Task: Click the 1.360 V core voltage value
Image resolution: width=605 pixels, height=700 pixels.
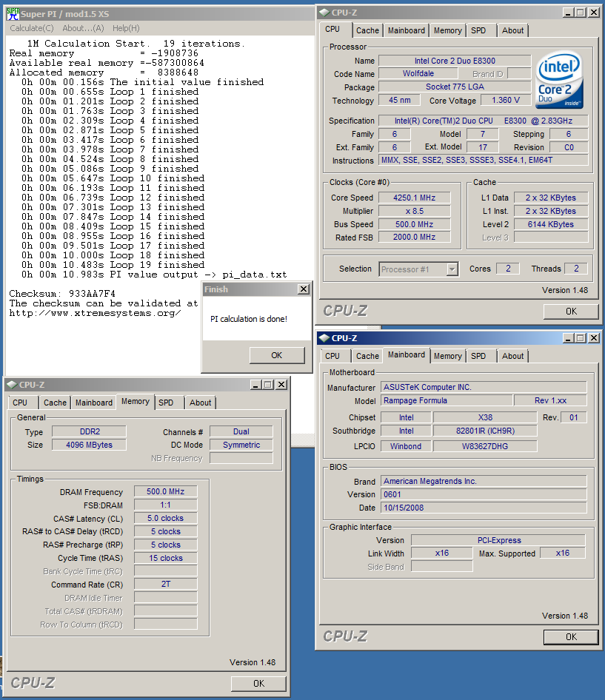Action: 505,100
